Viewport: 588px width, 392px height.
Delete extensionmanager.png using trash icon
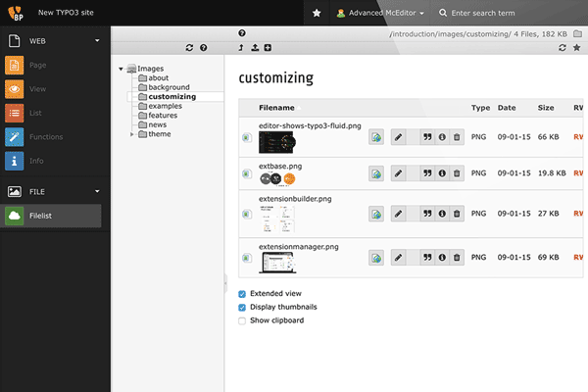(456, 257)
